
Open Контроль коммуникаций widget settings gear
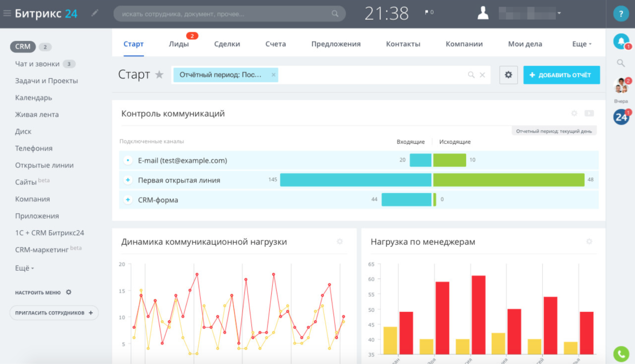pyautogui.click(x=574, y=113)
